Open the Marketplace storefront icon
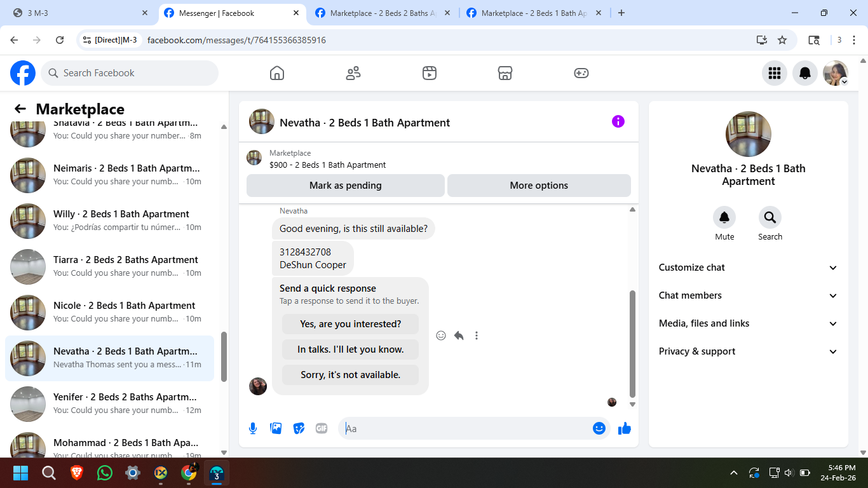 pos(505,73)
